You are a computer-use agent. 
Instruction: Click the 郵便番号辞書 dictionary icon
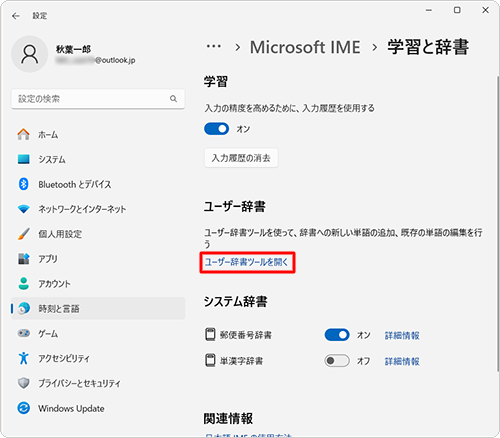pos(210,334)
